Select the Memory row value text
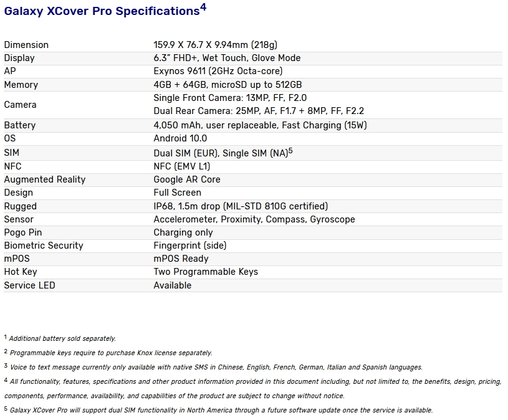This screenshot has width=508, height=420. (228, 85)
